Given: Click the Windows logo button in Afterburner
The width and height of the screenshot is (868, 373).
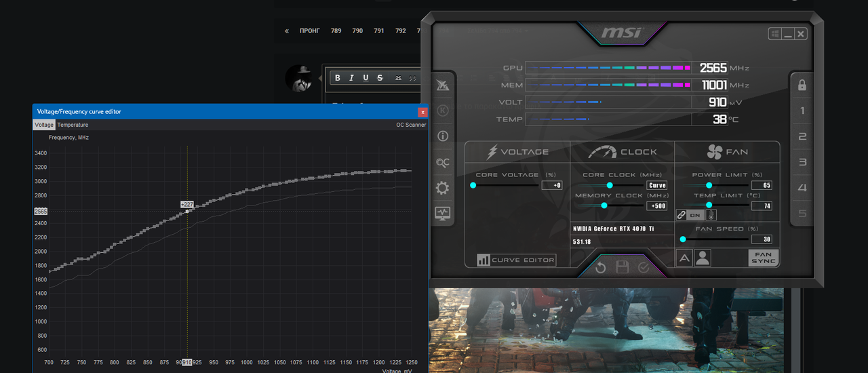Looking at the screenshot, I should [x=775, y=34].
